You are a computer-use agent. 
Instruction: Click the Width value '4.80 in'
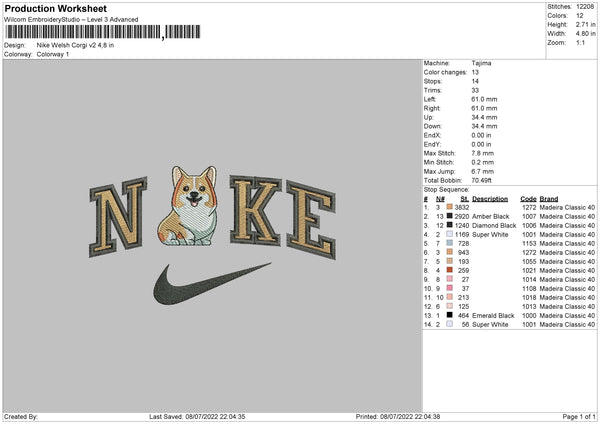click(585, 34)
